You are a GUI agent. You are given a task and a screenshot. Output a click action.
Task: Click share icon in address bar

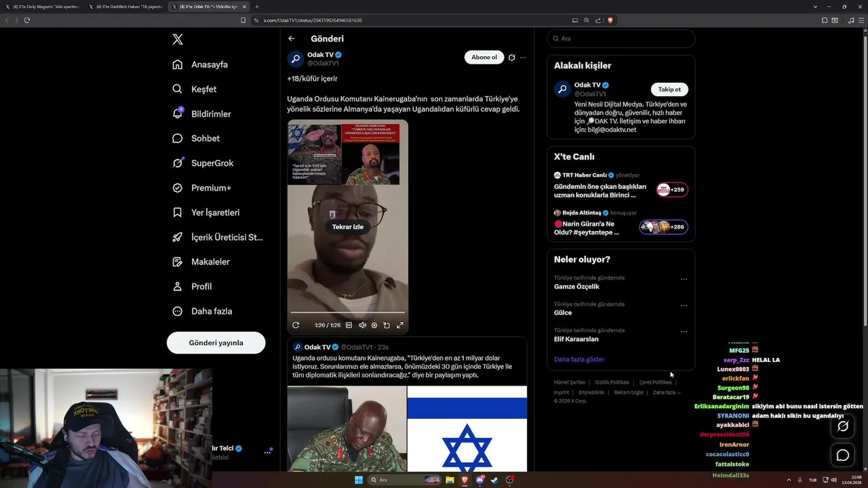598,20
